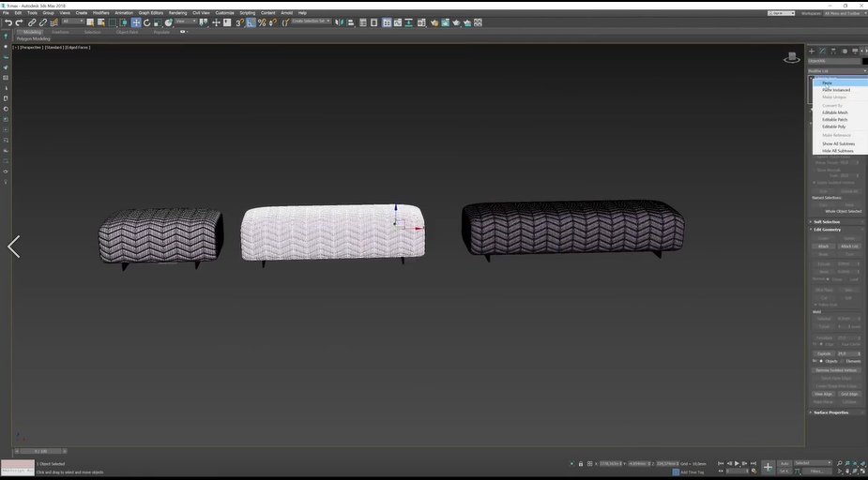This screenshot has height=480, width=868.
Task: Select the Objects radio button for Explode
Action: click(x=821, y=361)
